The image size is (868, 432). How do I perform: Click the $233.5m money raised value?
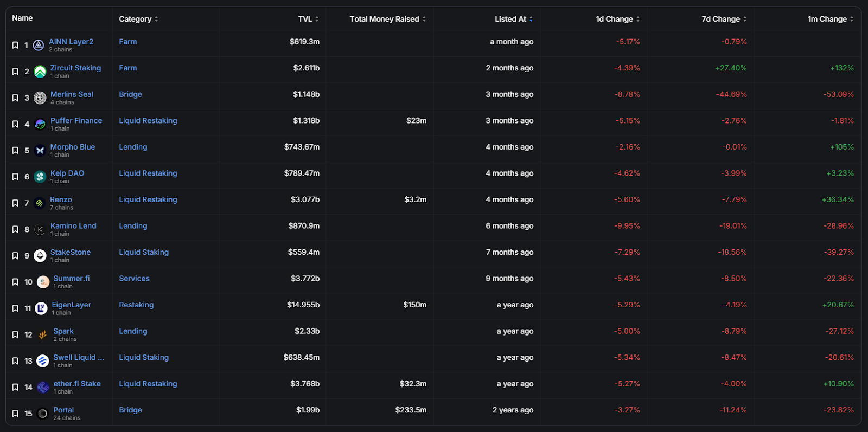coord(411,410)
